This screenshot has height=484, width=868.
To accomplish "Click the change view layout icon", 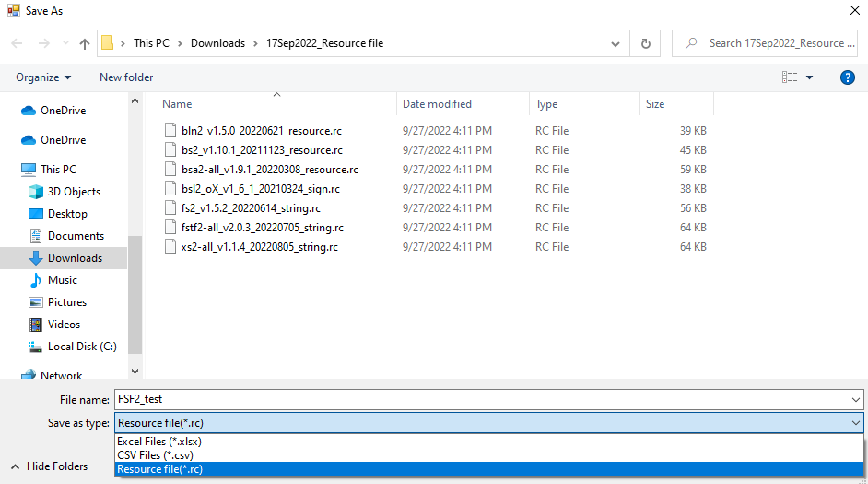I will coord(790,77).
